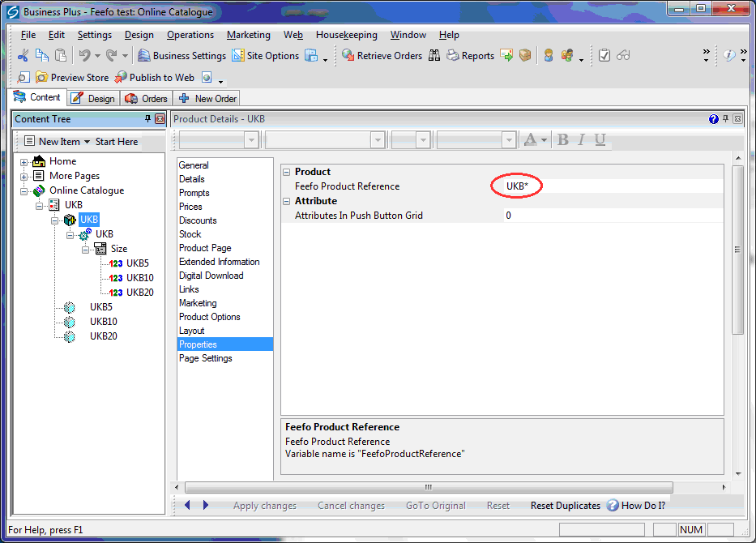The image size is (756, 543).
Task: Click the How Do I? link
Action: click(x=635, y=506)
